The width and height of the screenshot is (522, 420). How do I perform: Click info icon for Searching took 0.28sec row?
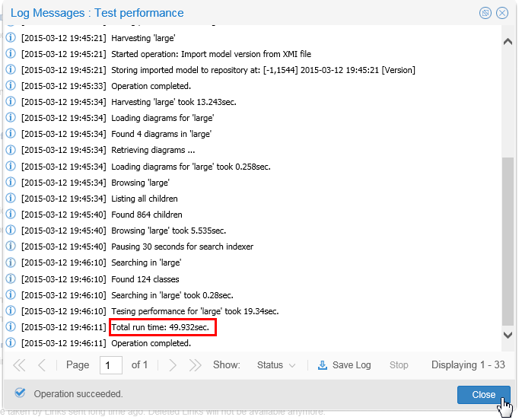tap(11, 294)
